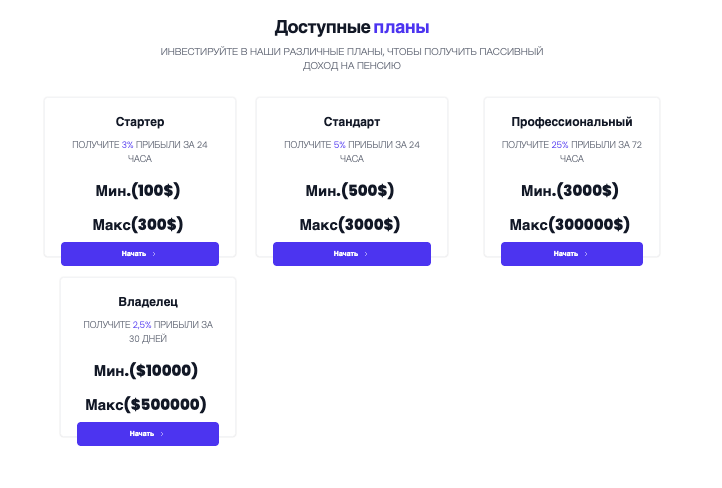Click the Доступные планы heading
Screen dimensions: 722x488
click(x=359, y=27)
